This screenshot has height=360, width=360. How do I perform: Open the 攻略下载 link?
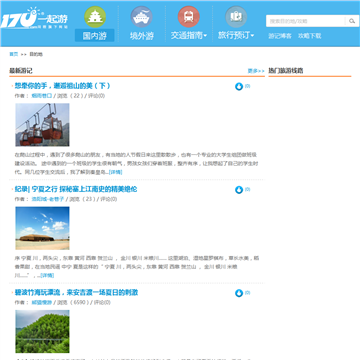coord(310,36)
